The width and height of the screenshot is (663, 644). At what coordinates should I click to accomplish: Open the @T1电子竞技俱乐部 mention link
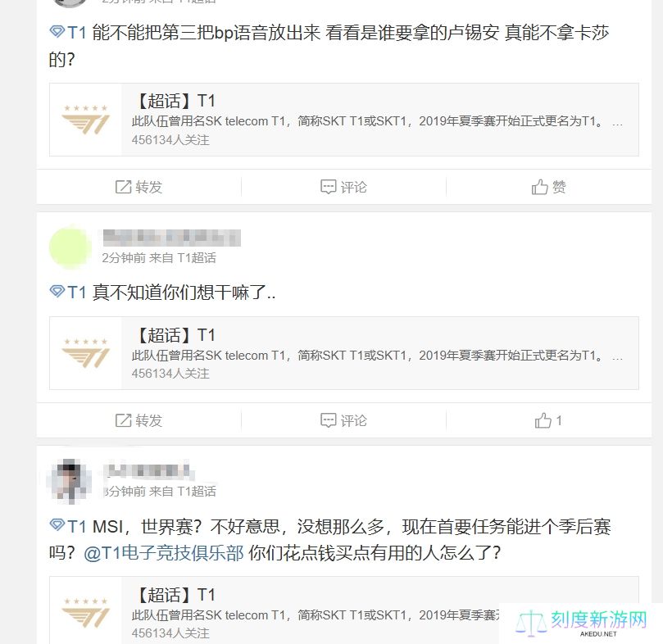tap(164, 553)
